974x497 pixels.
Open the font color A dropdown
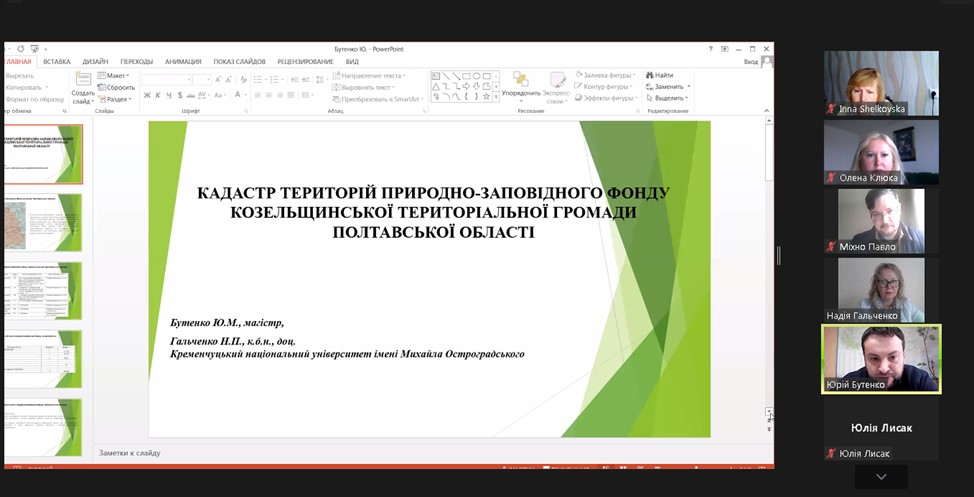240,95
